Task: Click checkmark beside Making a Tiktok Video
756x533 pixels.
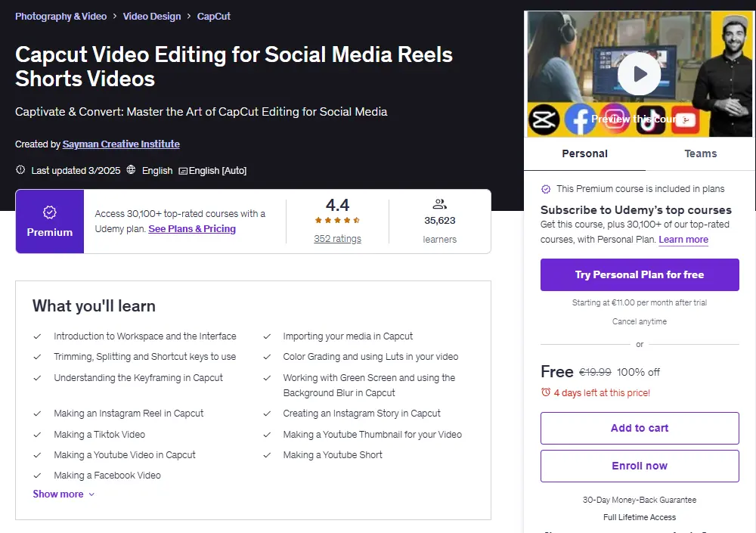Action: [37, 435]
